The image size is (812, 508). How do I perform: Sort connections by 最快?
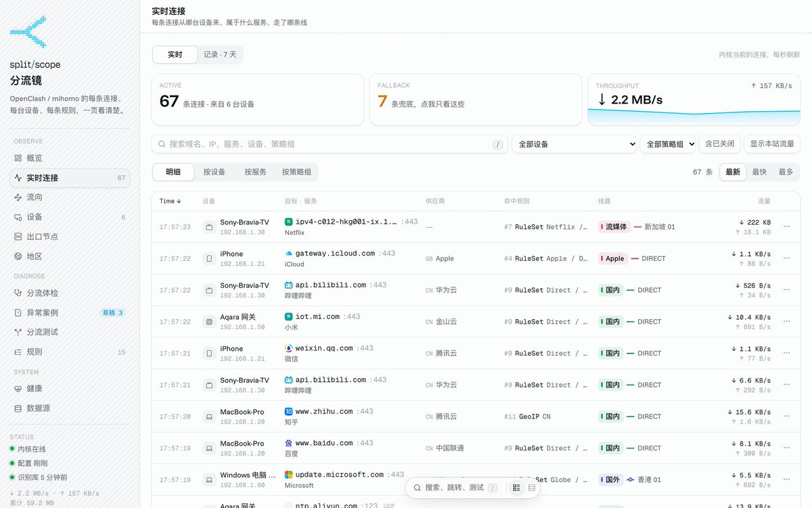pyautogui.click(x=759, y=172)
